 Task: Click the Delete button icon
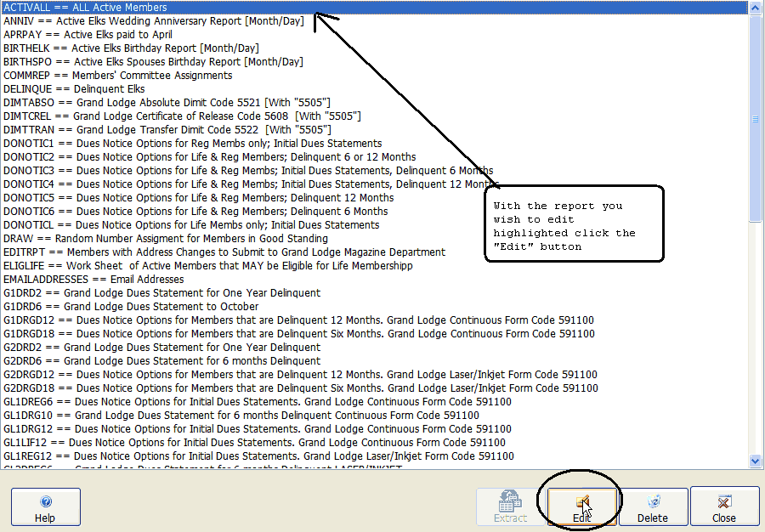[653, 502]
